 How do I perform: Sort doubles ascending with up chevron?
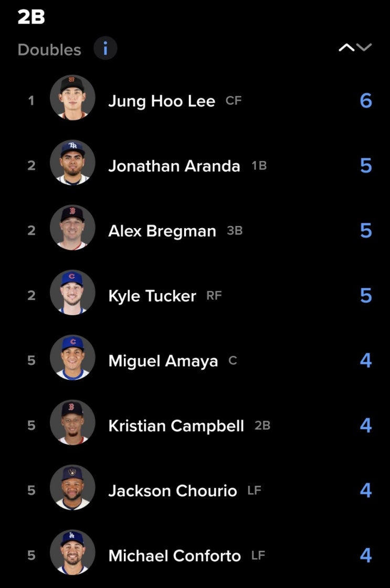(x=346, y=47)
